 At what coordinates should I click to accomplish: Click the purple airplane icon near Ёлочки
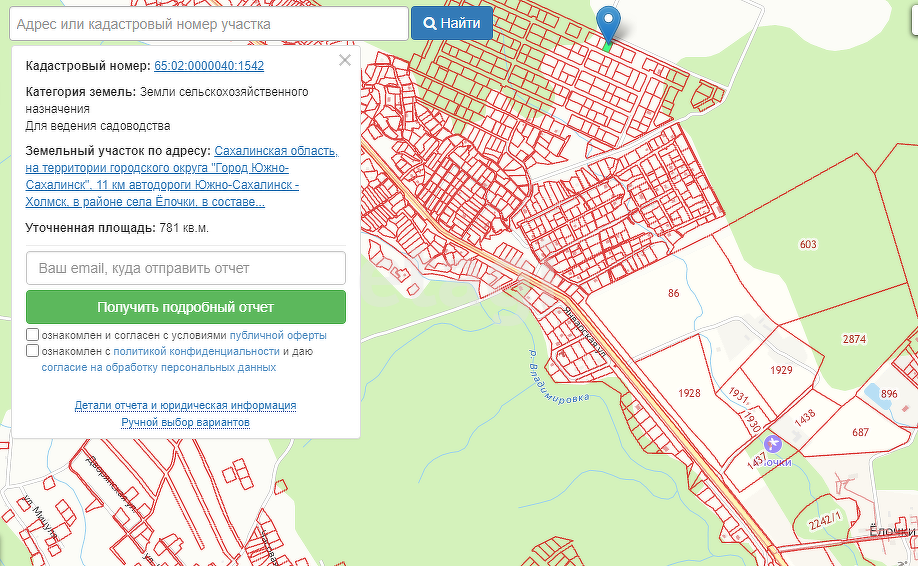(x=772, y=443)
